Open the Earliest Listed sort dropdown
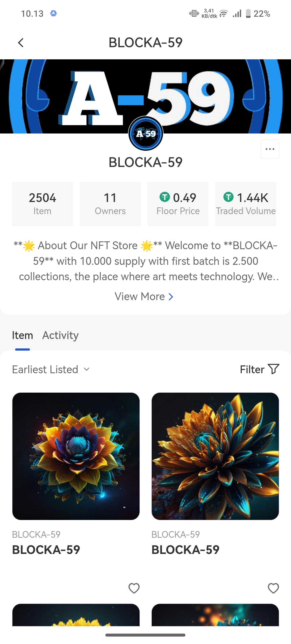 (x=51, y=369)
